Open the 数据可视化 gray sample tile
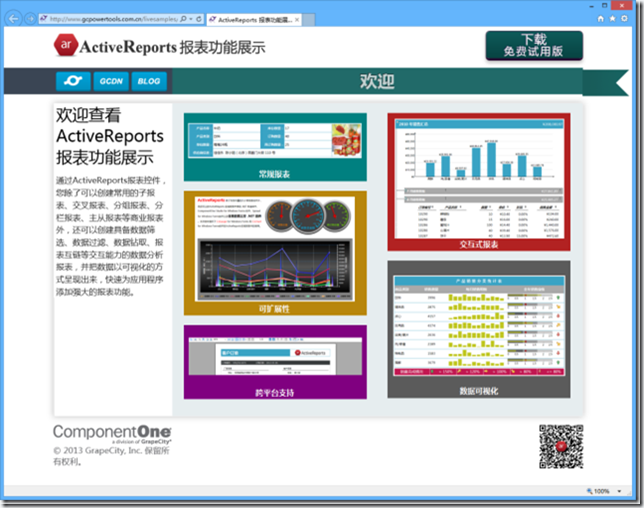This screenshot has width=644, height=508. click(479, 329)
